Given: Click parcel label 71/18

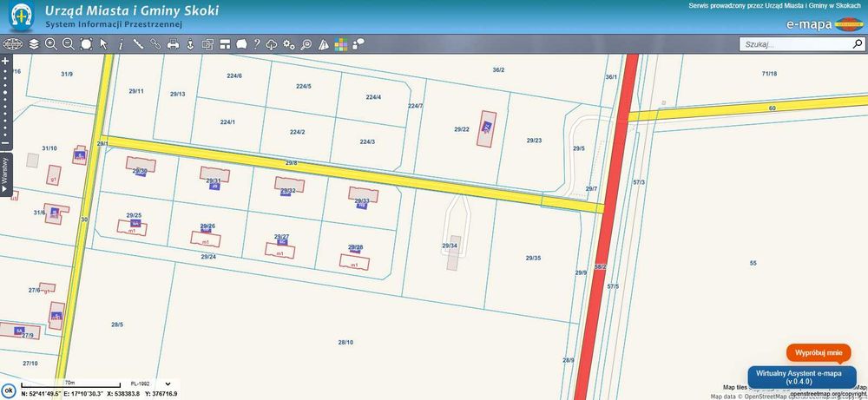Looking at the screenshot, I should 769,74.
